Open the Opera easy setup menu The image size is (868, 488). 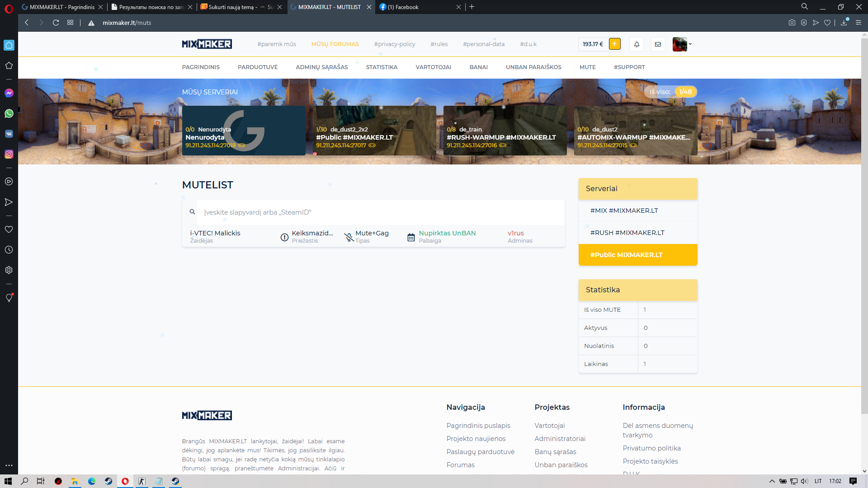pyautogui.click(x=858, y=23)
